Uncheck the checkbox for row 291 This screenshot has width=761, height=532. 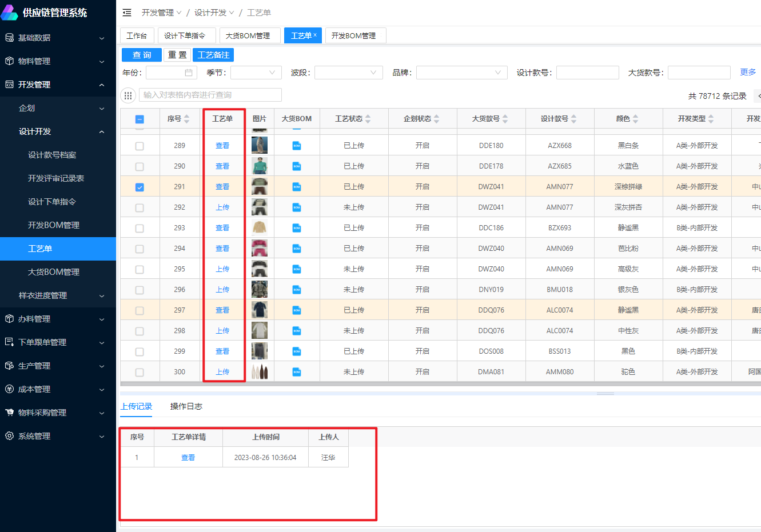[140, 187]
